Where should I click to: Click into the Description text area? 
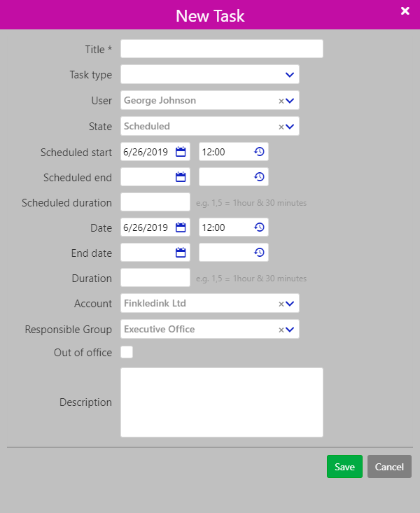coord(221,402)
